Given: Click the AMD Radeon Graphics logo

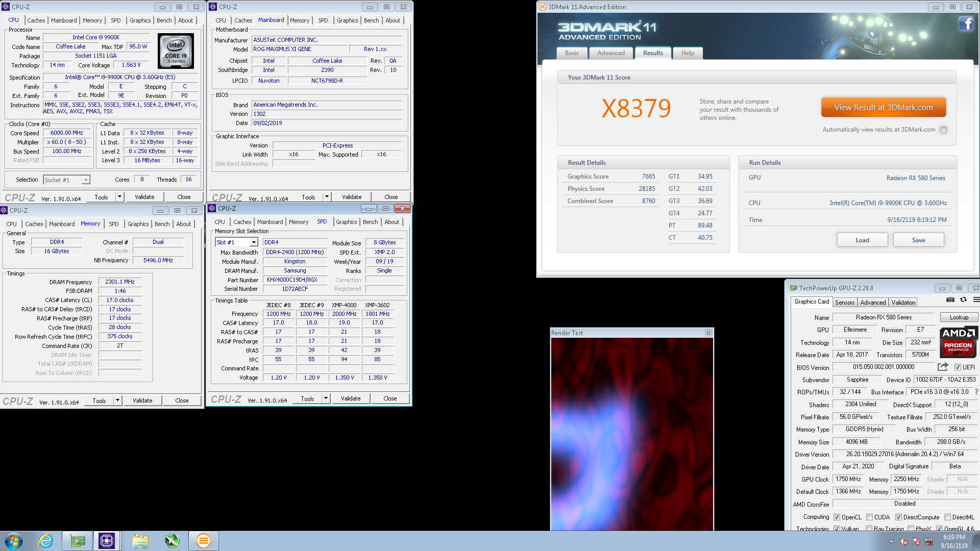Looking at the screenshot, I should [958, 341].
